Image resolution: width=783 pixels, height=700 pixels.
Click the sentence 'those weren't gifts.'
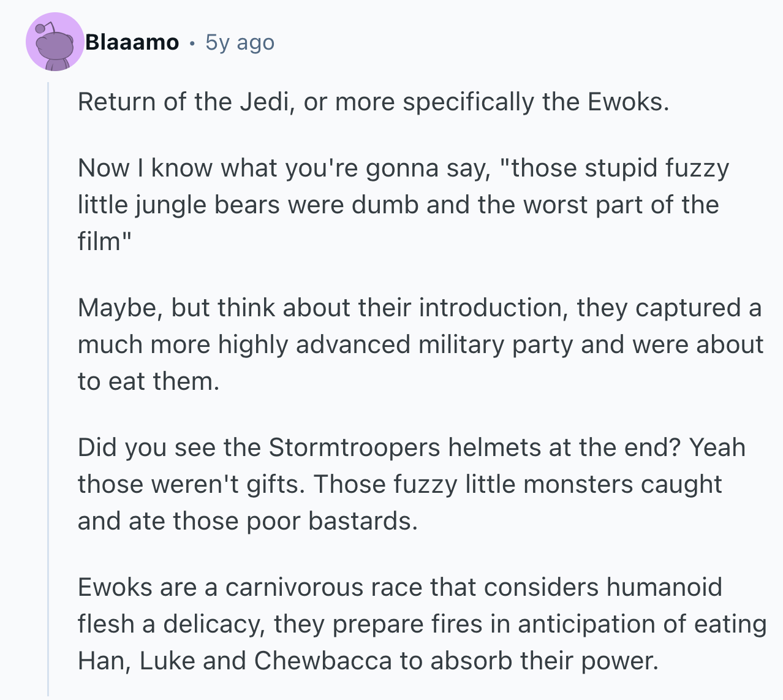pyautogui.click(x=191, y=484)
